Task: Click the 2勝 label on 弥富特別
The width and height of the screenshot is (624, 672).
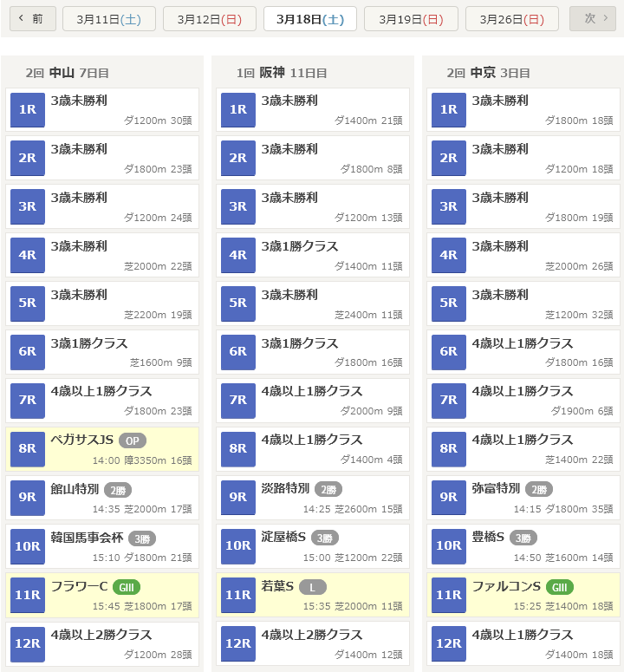Action: point(539,489)
